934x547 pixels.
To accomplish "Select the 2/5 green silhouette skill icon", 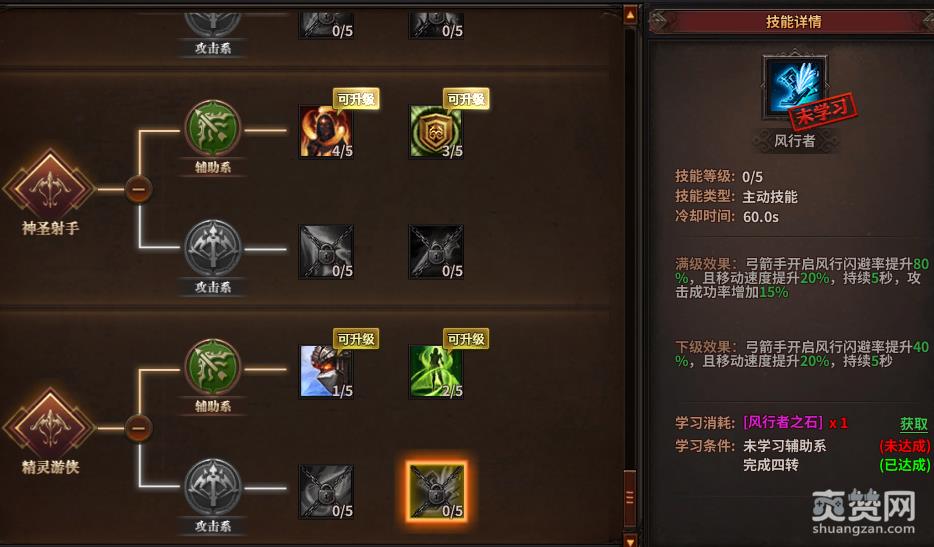I will 436,371.
